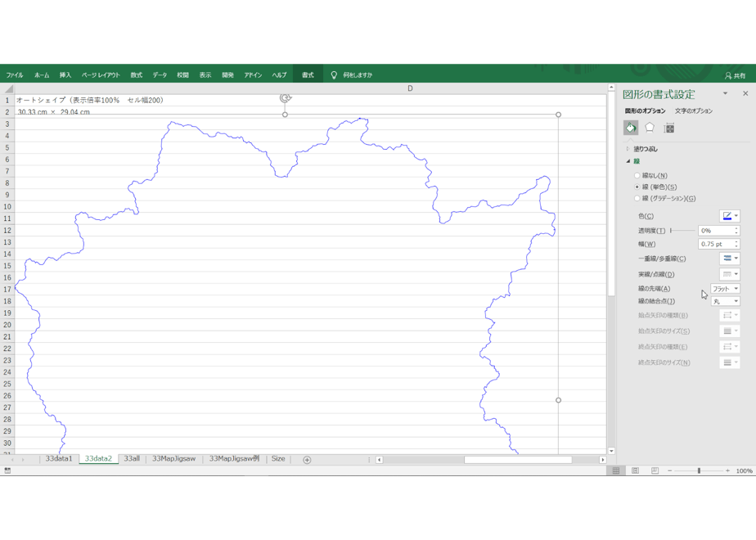Expand the 塗りつぶし section
Viewport: 756px width, 540px height.
[628, 149]
